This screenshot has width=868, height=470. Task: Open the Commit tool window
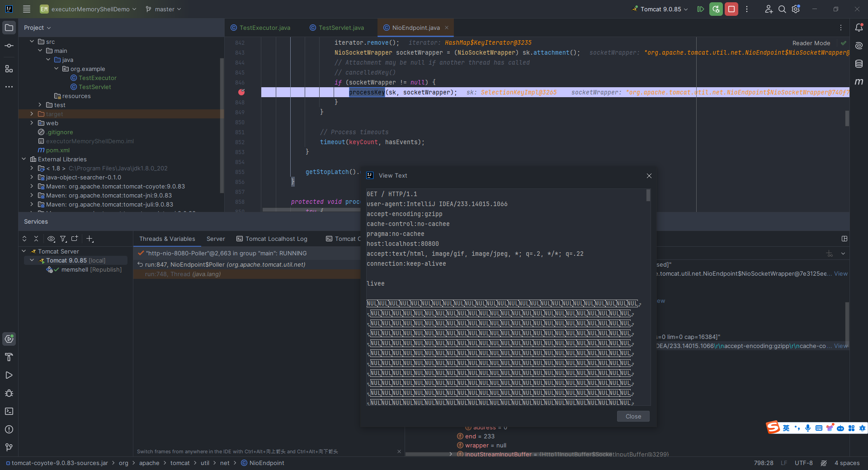point(9,46)
